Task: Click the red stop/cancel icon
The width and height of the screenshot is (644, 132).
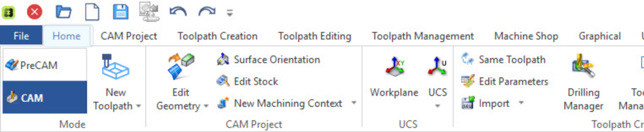Action: point(34,12)
